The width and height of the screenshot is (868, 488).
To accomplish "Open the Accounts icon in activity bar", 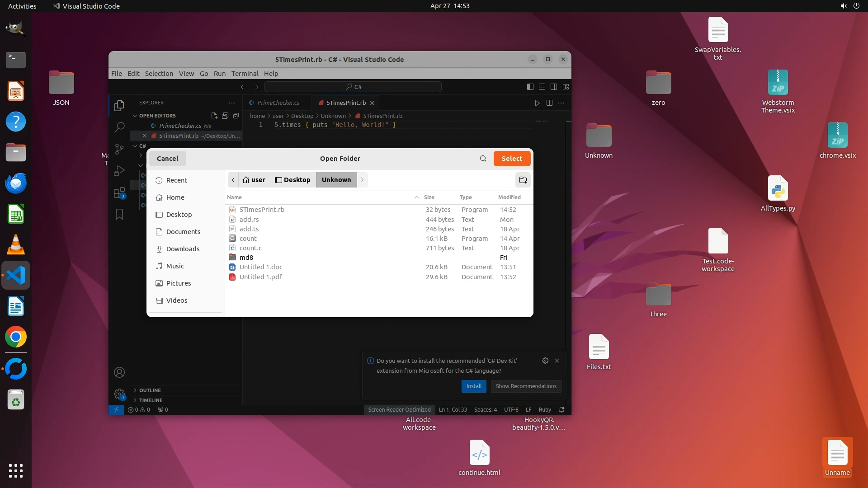I will click(119, 372).
